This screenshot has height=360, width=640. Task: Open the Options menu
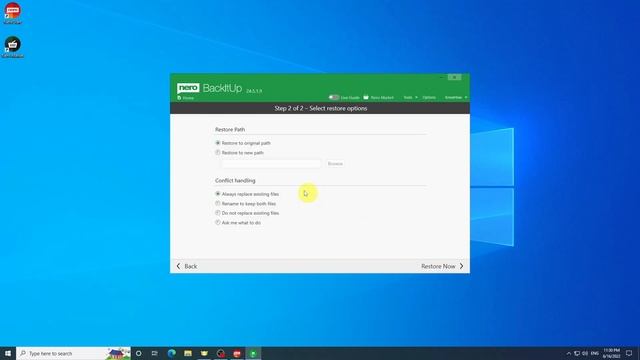click(x=429, y=98)
